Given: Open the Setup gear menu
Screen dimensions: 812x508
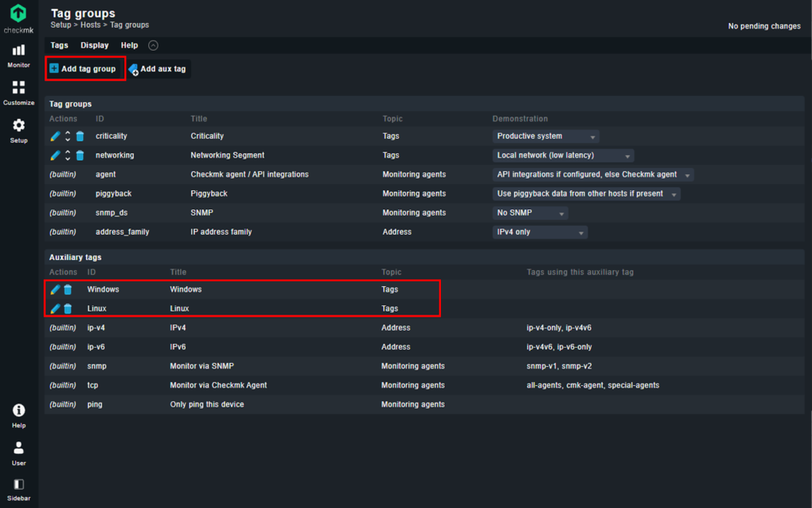Looking at the screenshot, I should click(x=19, y=130).
